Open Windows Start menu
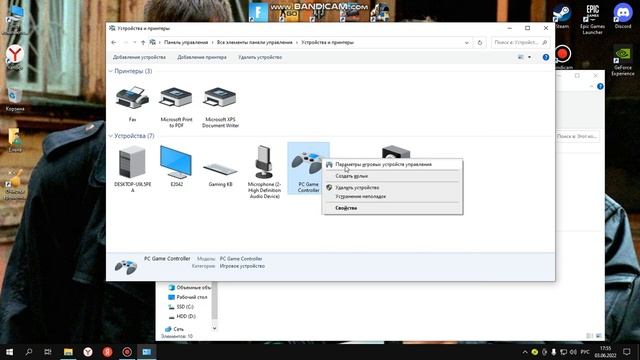Screen dimensions: 640x360 (9, 352)
